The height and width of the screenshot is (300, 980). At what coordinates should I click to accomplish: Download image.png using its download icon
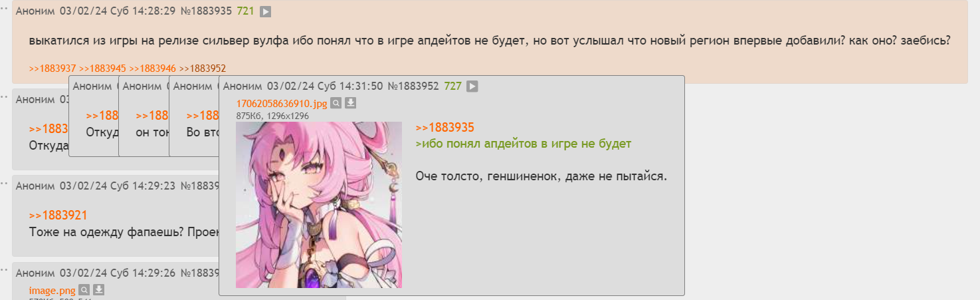tap(99, 290)
